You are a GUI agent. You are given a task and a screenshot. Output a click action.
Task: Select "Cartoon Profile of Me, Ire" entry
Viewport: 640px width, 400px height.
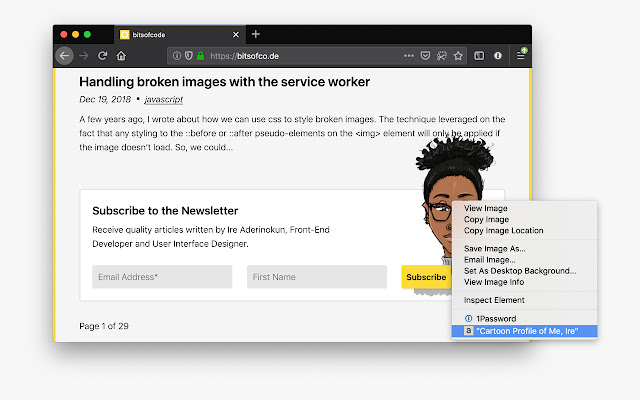click(524, 331)
